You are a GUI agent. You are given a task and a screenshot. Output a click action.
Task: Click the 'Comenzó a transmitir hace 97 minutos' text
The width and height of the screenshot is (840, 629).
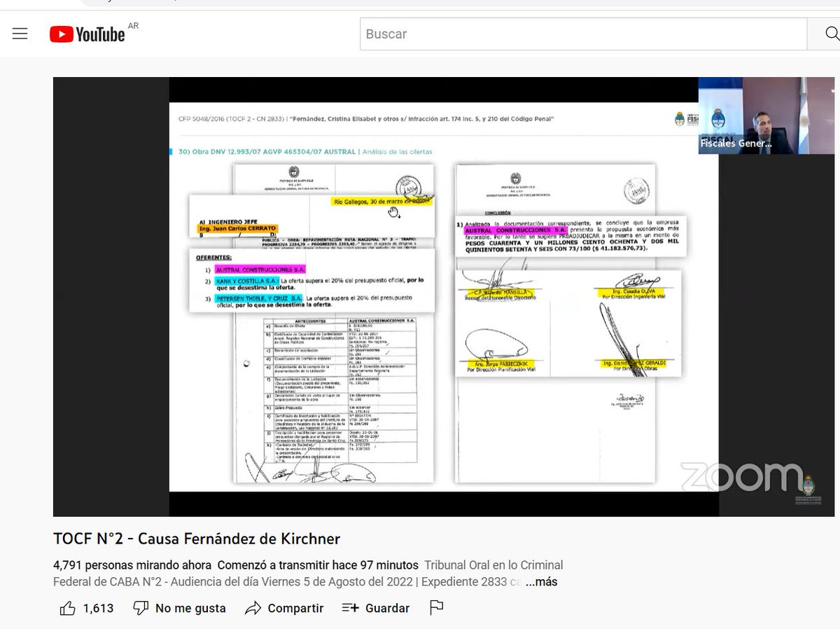tap(318, 565)
